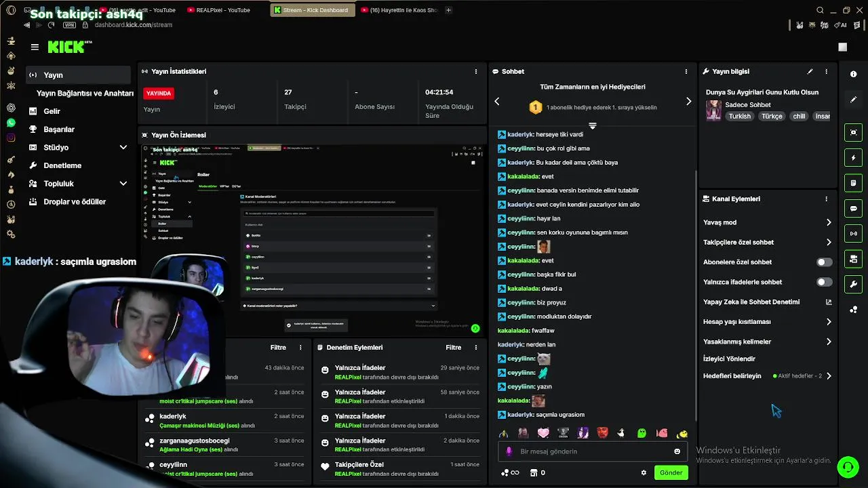This screenshot has width=868, height=488.
Task: Open the Sohbet panel three-dot menu
Action: (686, 71)
